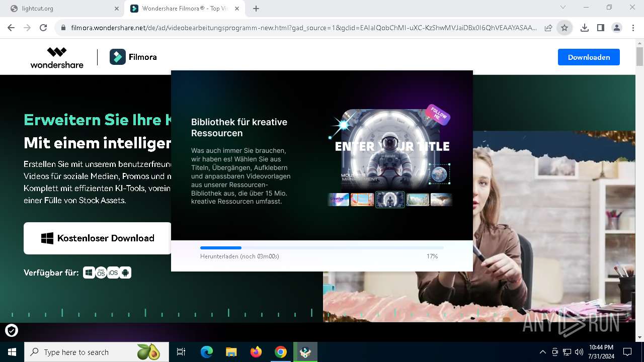Select first preview thumbnail in installer

(338, 200)
